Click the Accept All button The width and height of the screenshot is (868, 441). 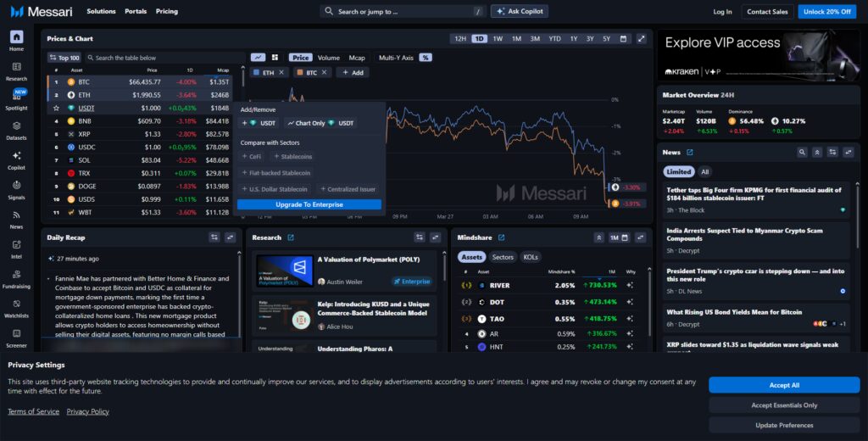(784, 385)
